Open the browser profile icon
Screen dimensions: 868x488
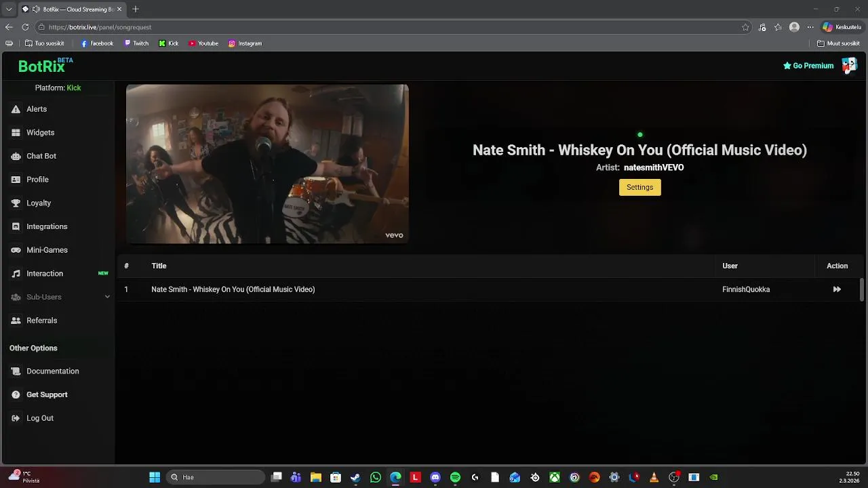[x=794, y=27]
